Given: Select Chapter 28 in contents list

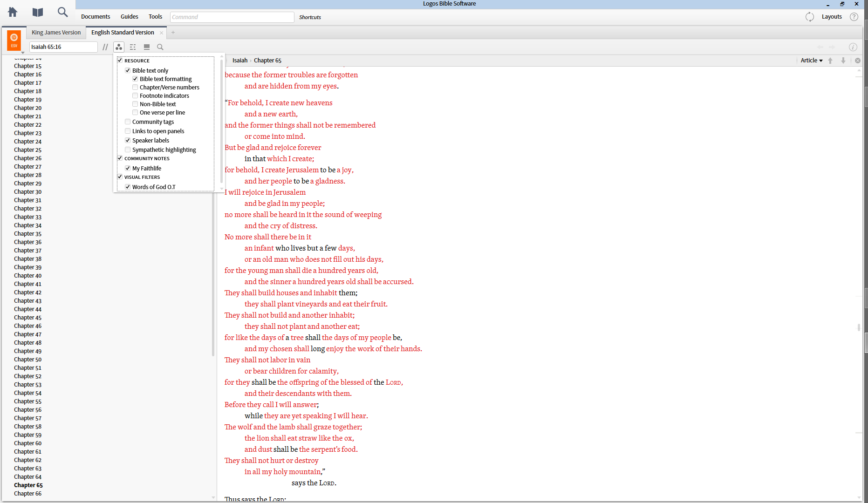Looking at the screenshot, I should pyautogui.click(x=27, y=175).
